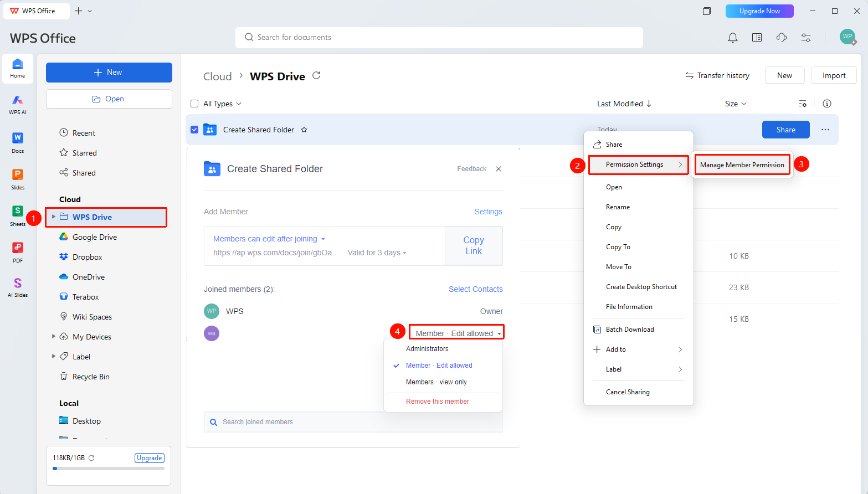Open more options for Create Shared Folder

coord(825,130)
